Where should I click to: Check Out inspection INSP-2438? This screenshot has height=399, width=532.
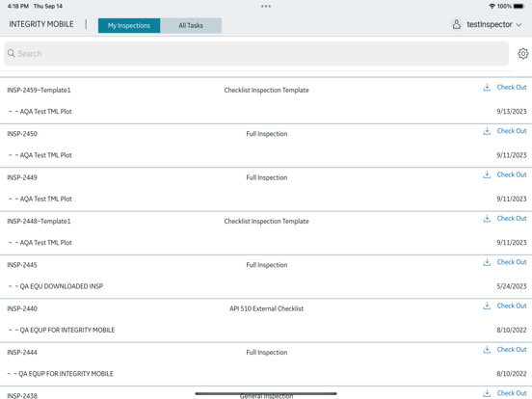pyautogui.click(x=512, y=393)
